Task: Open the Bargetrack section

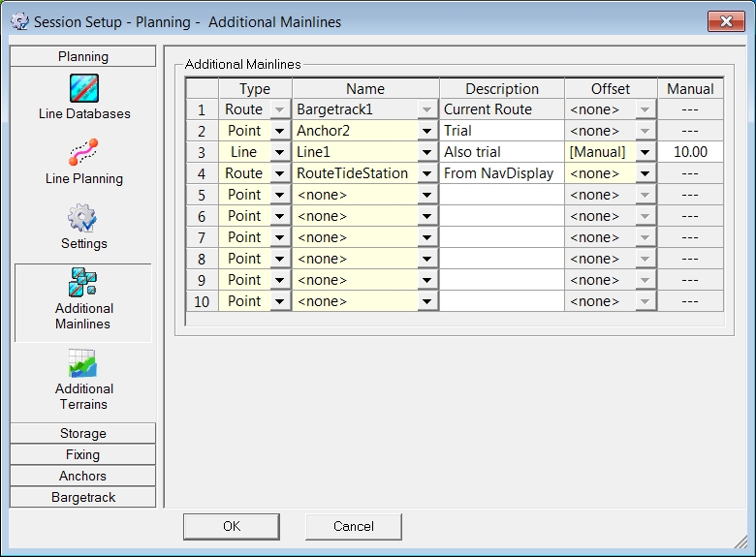Action: 82,497
